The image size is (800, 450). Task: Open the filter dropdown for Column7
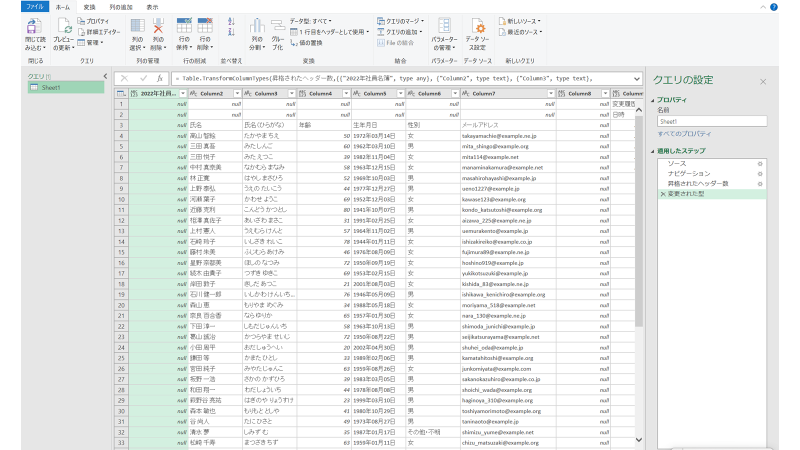551,93
